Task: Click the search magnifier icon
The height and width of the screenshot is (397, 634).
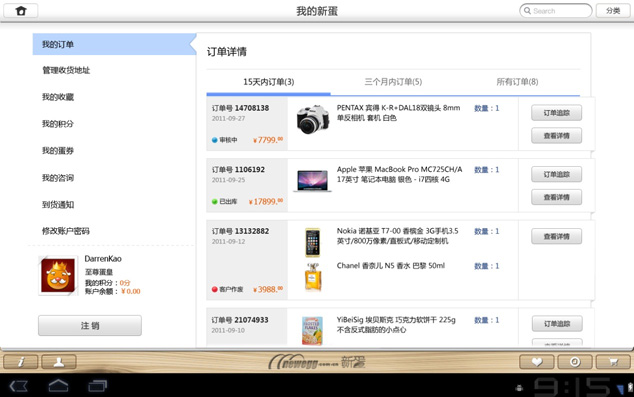Action: [527, 11]
